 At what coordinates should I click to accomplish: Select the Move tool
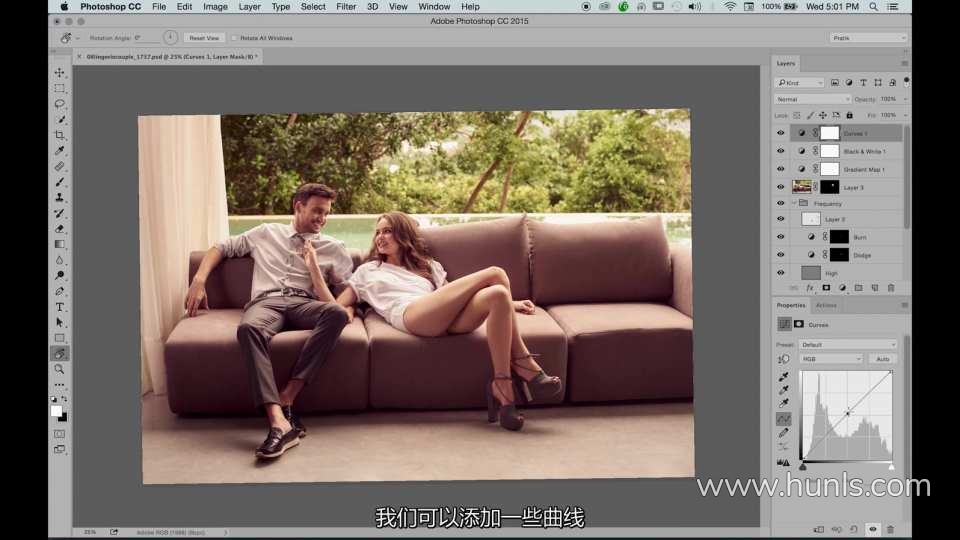click(60, 73)
